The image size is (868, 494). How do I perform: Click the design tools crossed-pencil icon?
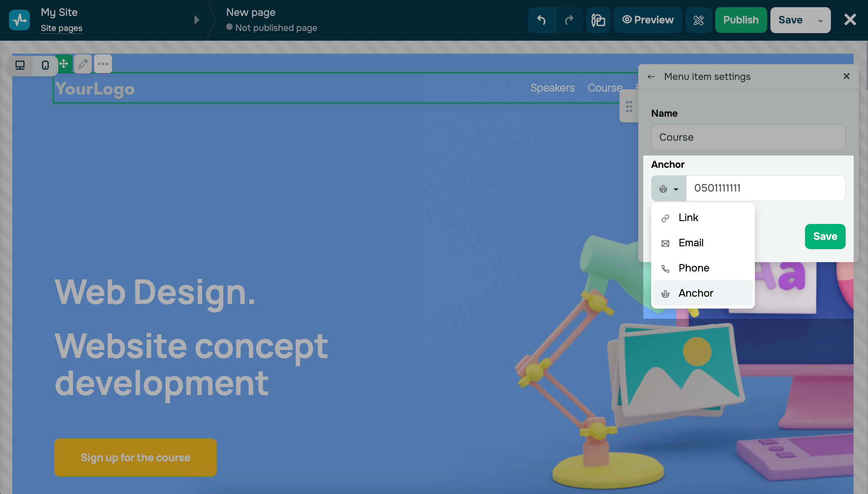click(x=698, y=20)
